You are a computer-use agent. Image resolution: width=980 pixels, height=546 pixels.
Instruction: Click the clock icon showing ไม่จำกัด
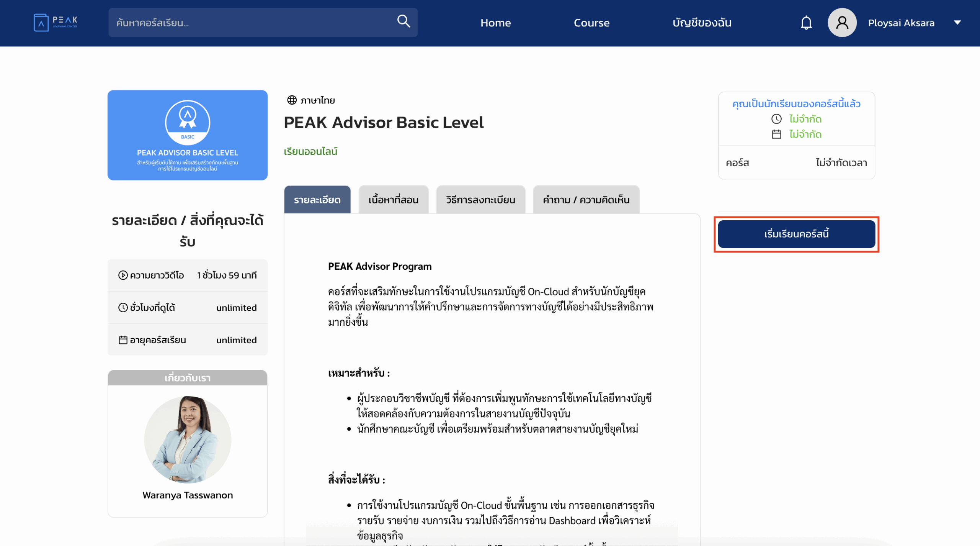tap(776, 119)
